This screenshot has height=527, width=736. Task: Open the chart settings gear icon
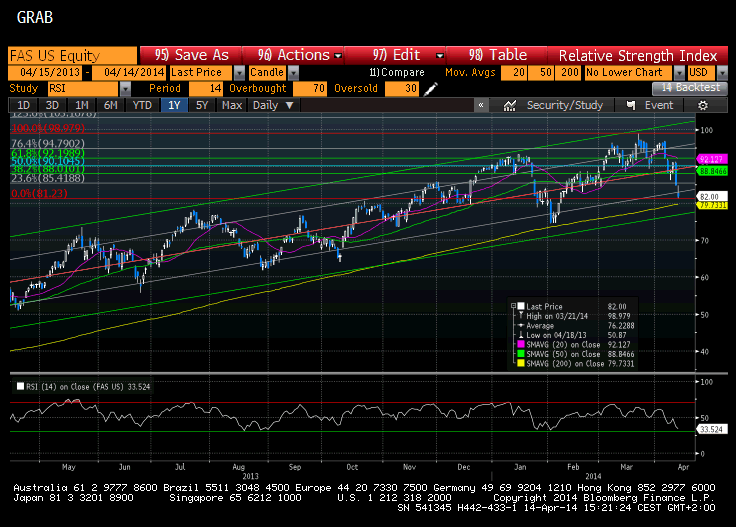click(703, 106)
